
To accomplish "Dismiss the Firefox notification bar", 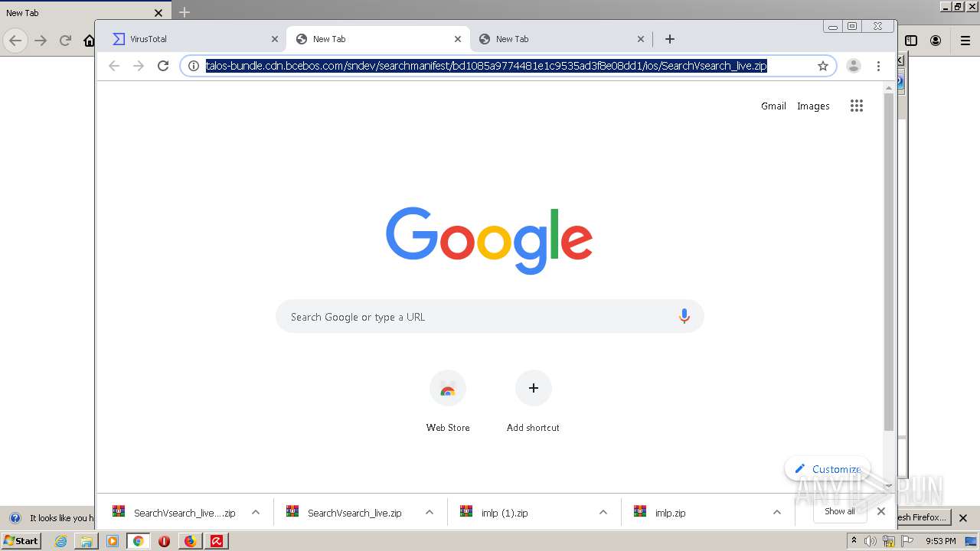I will click(x=964, y=517).
